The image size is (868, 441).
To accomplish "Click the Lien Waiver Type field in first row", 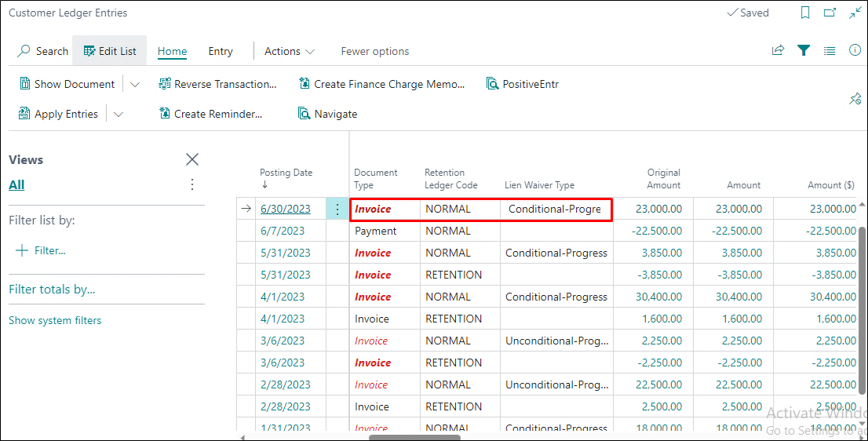I will (x=556, y=210).
